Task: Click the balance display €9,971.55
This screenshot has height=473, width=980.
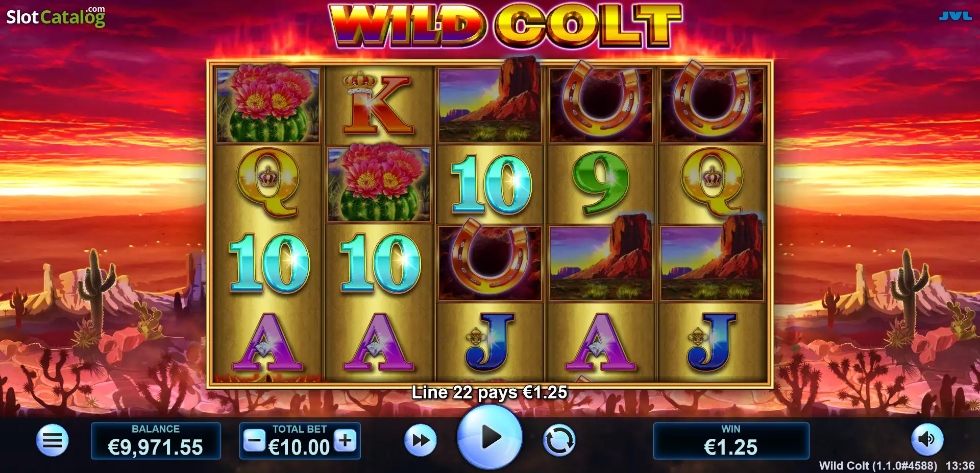Action: click(x=156, y=441)
